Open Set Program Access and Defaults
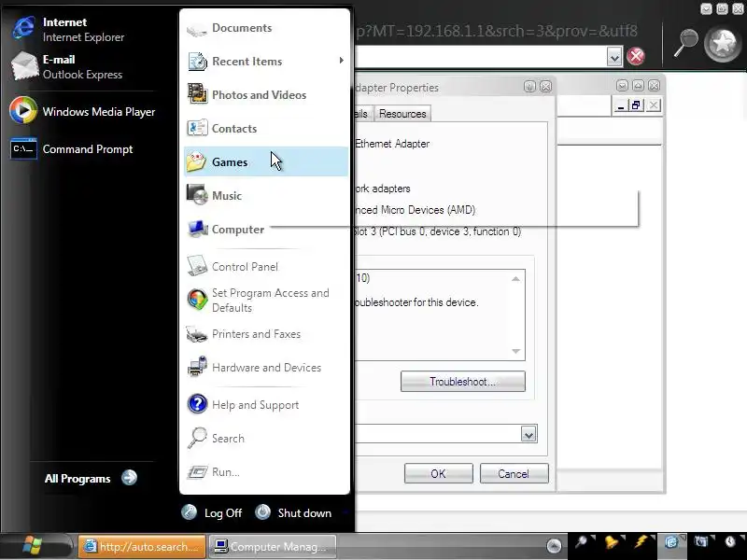The width and height of the screenshot is (747, 560). [x=266, y=300]
